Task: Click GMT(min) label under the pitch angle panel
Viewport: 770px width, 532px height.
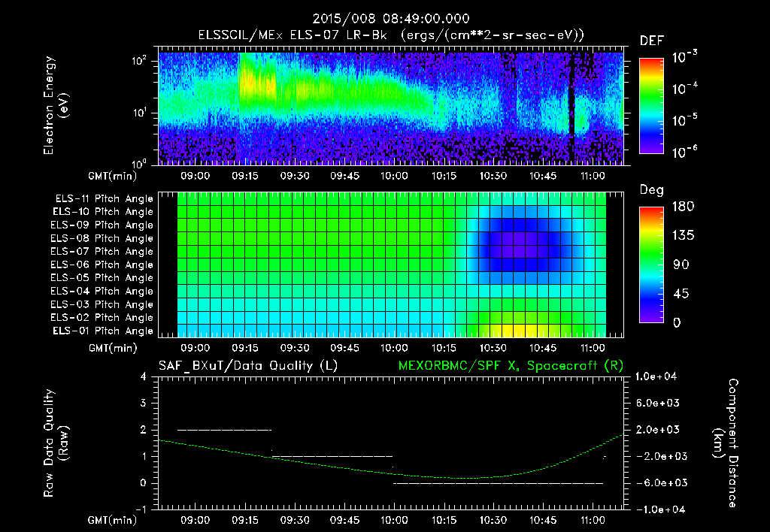Action: pos(113,348)
